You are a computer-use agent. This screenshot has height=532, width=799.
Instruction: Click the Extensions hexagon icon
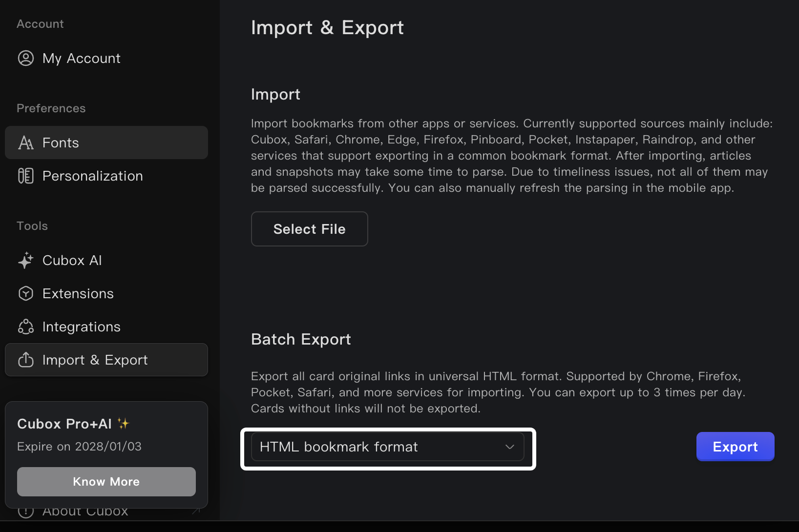tap(26, 293)
